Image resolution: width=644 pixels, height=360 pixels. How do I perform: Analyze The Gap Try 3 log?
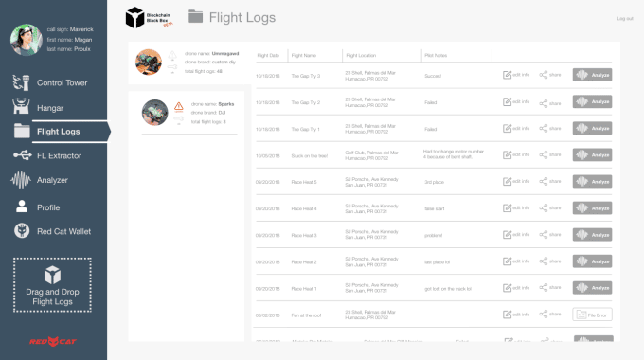pos(592,75)
